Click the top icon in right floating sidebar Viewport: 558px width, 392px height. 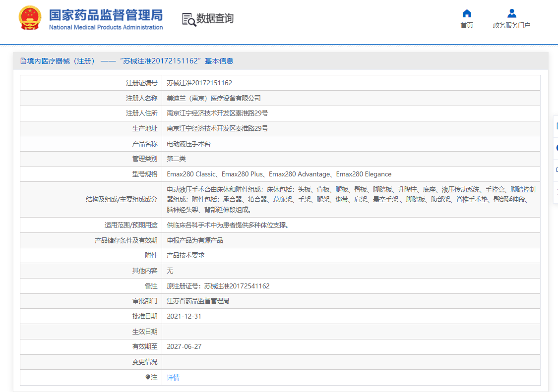tap(556, 126)
